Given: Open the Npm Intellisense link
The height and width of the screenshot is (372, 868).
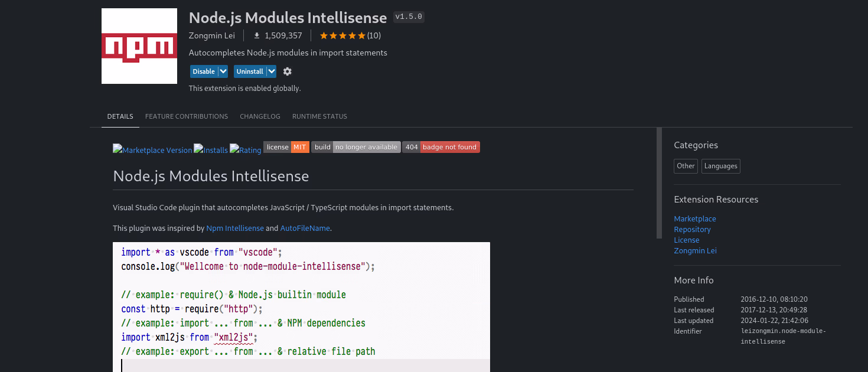Looking at the screenshot, I should click(x=235, y=228).
